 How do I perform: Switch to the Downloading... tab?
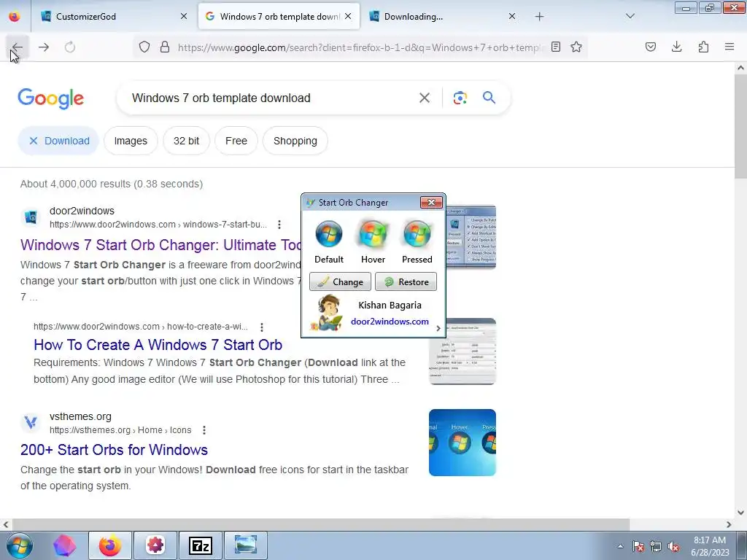(443, 17)
